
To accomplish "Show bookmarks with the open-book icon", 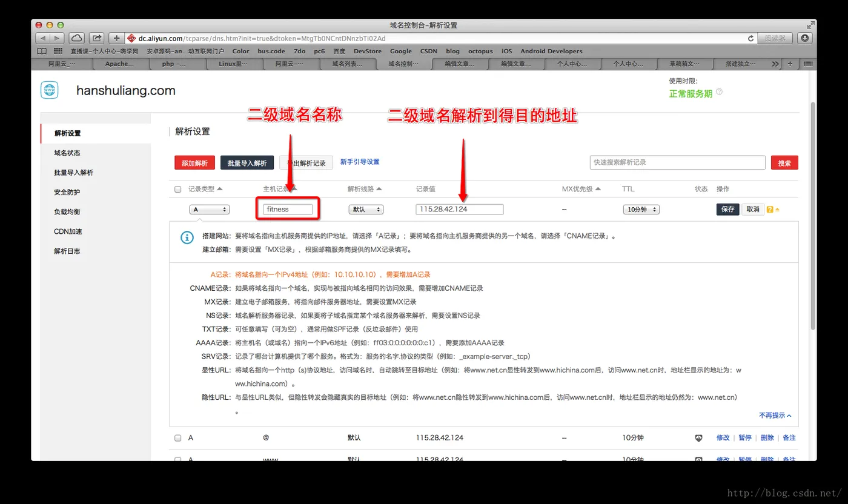I will (42, 51).
